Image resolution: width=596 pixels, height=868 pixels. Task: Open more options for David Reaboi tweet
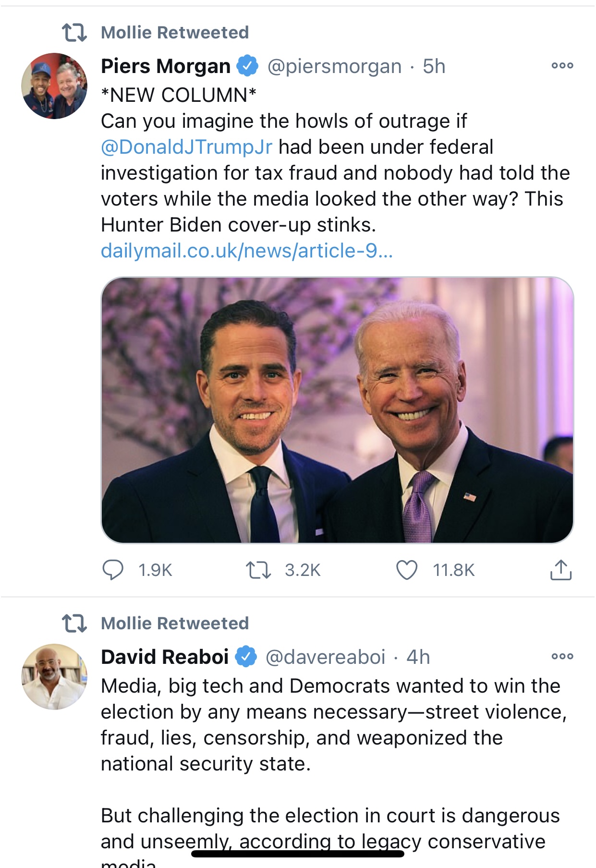[562, 657]
